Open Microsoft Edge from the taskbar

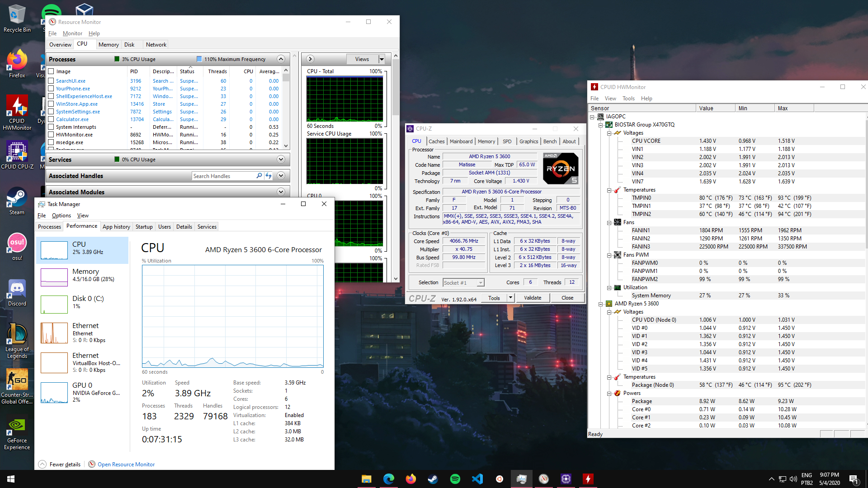coord(388,479)
